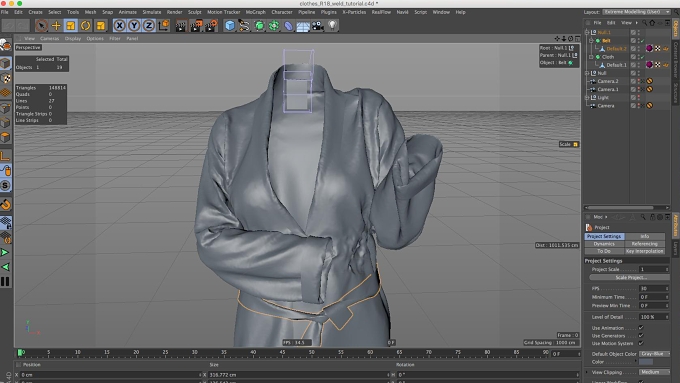Switch to the Info tab
The width and height of the screenshot is (680, 383).
[x=645, y=236]
